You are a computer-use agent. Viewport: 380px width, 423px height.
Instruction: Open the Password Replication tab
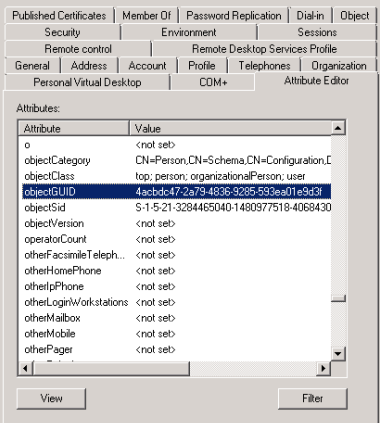coord(233,15)
